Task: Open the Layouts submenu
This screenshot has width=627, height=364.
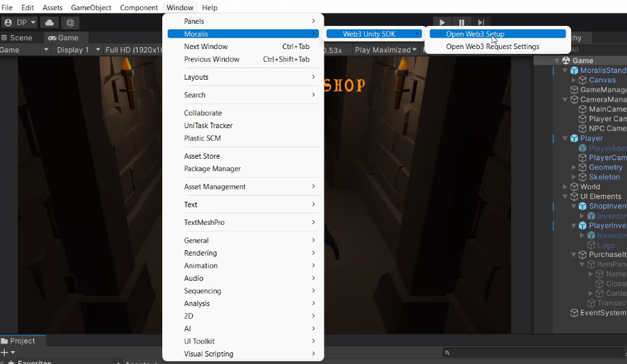Action: [x=243, y=77]
